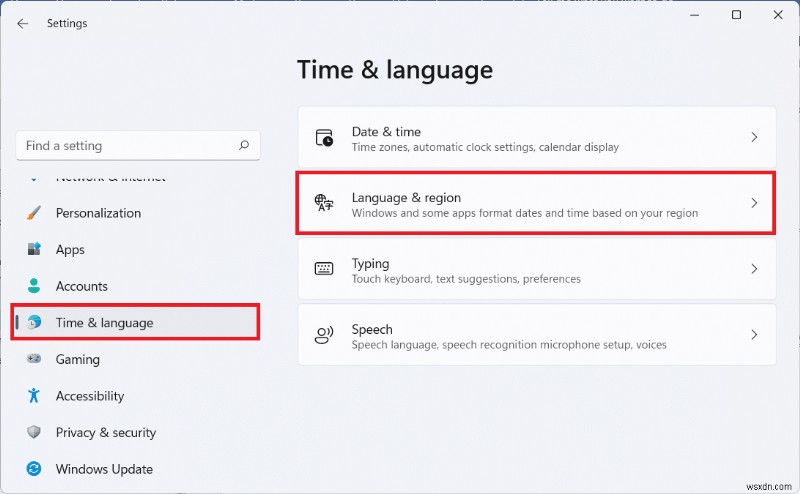
Task: Go to Privacy & security
Action: [x=136, y=432]
